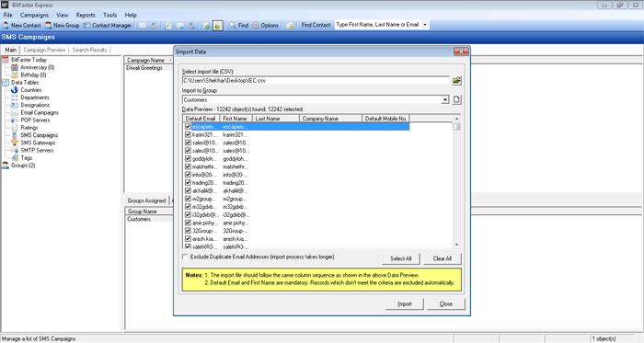Click the data preview scrollbar down arrow
The image size is (644, 343).
(456, 245)
